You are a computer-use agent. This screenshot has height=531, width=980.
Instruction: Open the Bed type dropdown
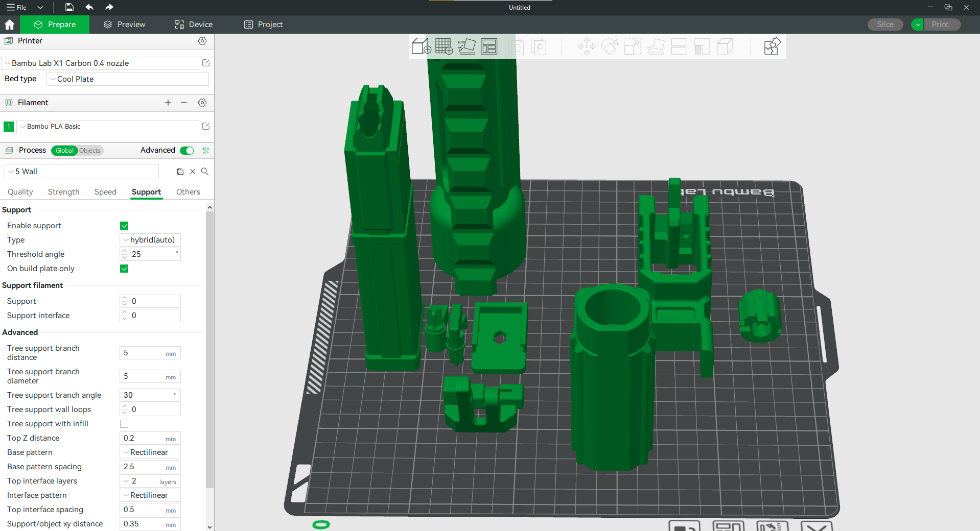128,79
